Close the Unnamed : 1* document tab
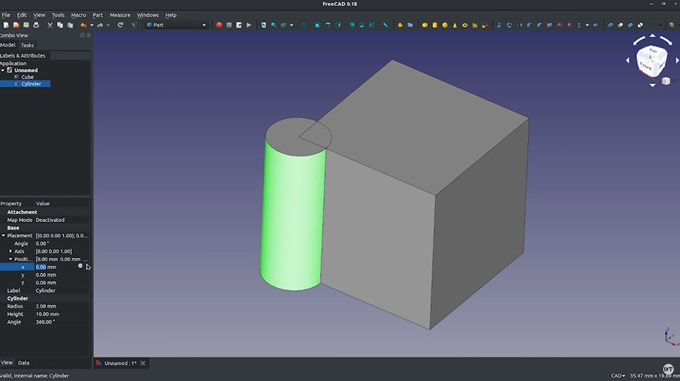This screenshot has width=680, height=381. point(143,363)
